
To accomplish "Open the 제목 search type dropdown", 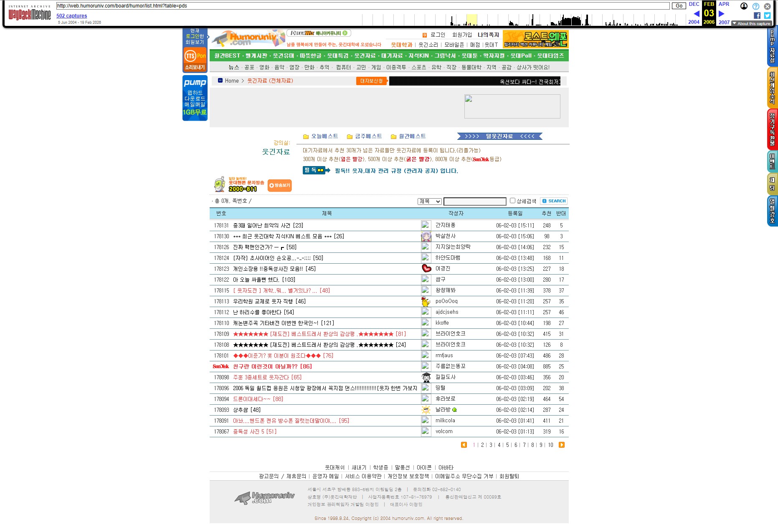I will coord(429,202).
